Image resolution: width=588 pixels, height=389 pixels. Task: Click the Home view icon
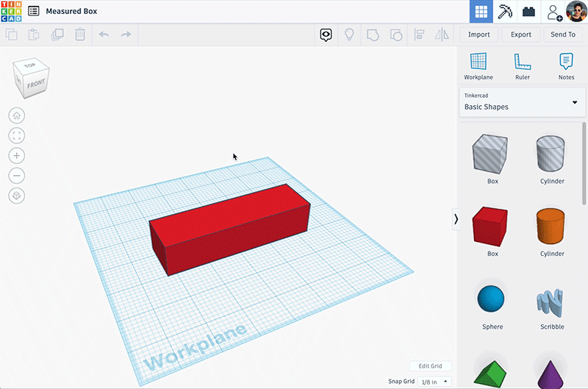point(17,115)
